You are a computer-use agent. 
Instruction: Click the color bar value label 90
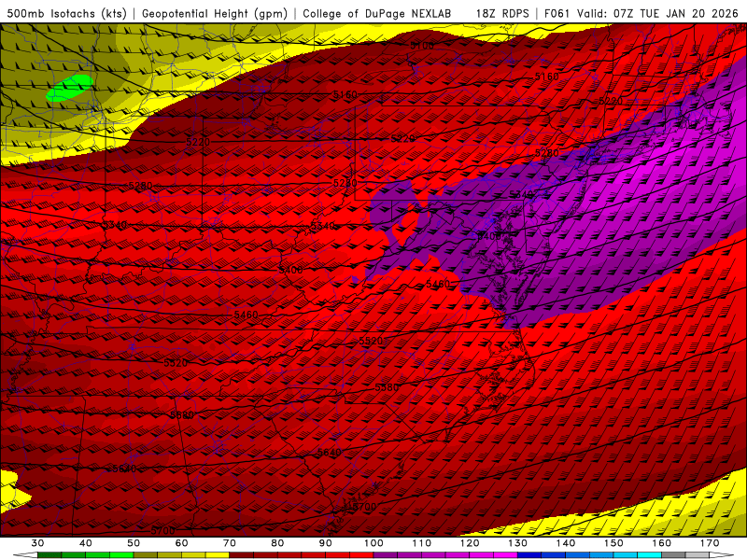click(325, 543)
